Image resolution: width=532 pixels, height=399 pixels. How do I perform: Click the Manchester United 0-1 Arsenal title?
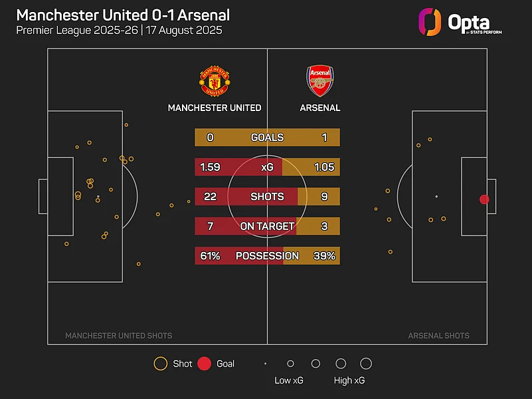point(123,15)
